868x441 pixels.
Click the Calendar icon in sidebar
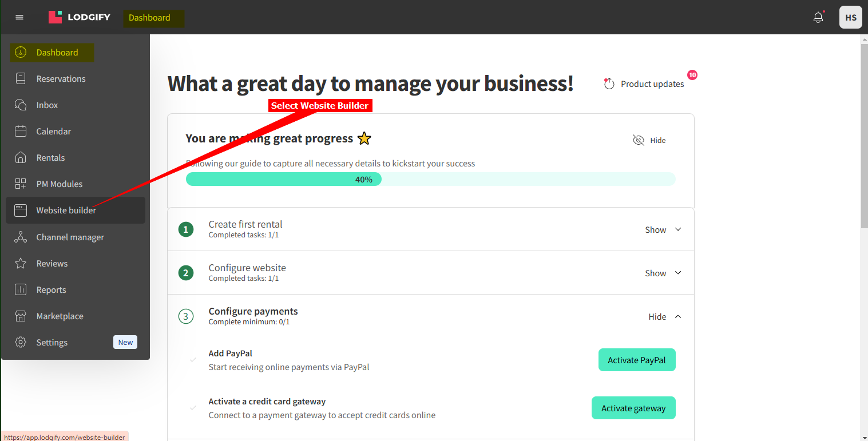pyautogui.click(x=21, y=132)
